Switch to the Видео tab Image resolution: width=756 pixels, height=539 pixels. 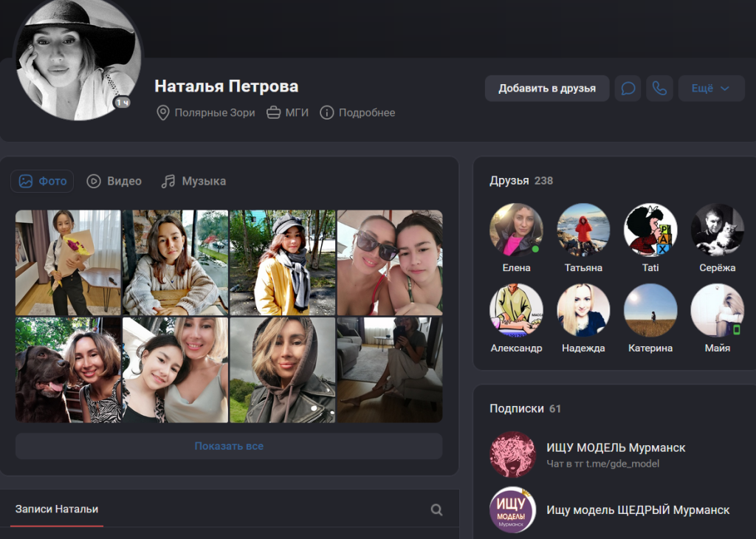[114, 182]
